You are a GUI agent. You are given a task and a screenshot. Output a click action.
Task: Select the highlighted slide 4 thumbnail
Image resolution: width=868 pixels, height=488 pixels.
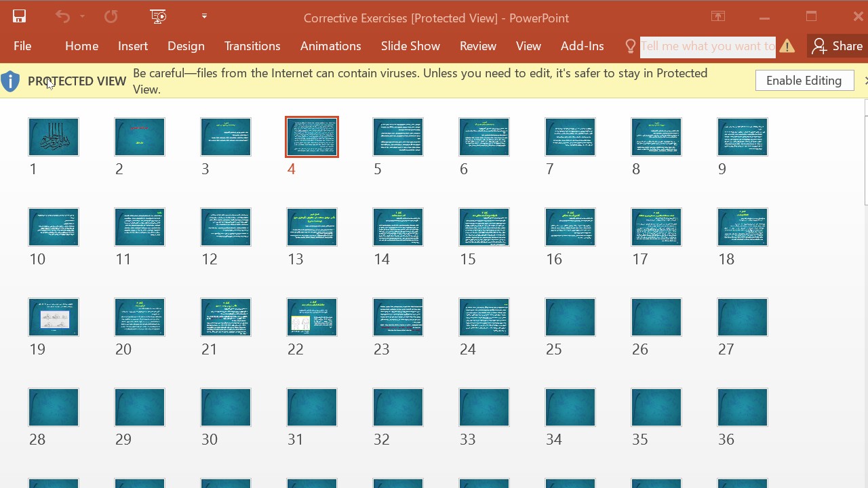312,137
